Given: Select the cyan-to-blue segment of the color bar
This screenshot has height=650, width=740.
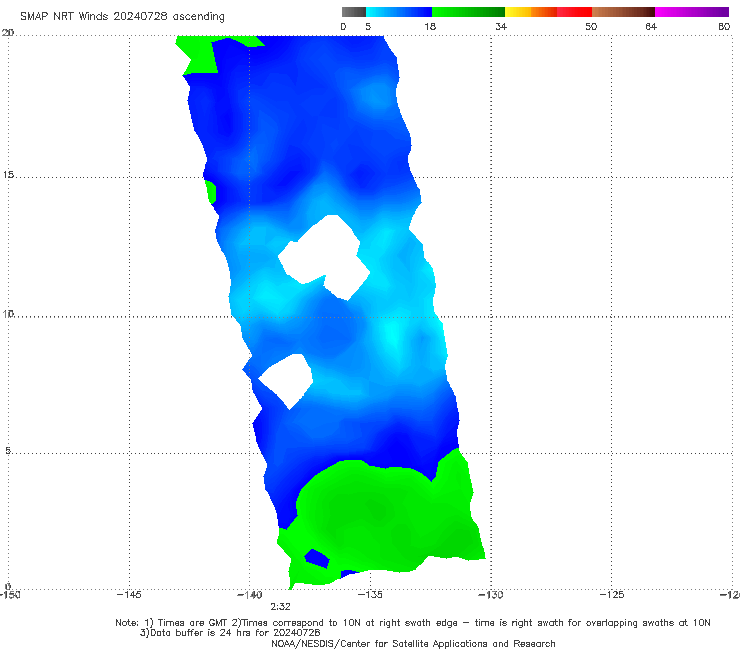Looking at the screenshot, I should (399, 12).
